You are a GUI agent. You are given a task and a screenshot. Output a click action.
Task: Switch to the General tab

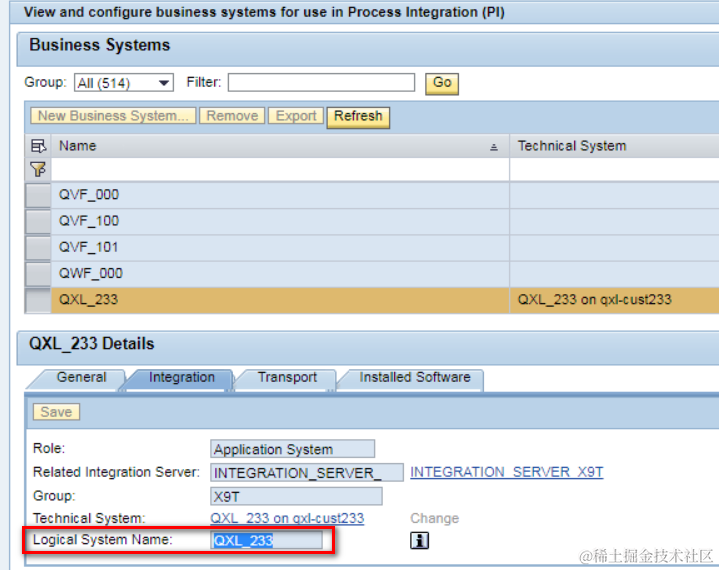click(81, 379)
